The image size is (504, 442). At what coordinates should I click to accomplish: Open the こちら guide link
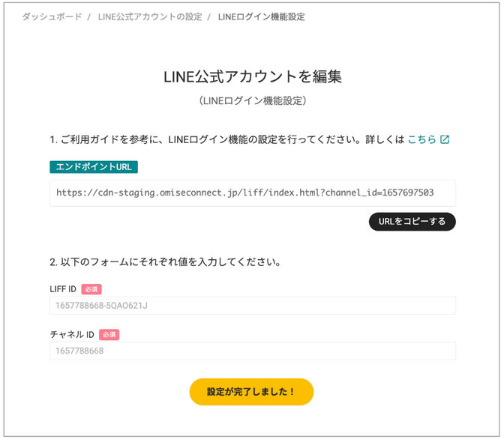[421, 139]
